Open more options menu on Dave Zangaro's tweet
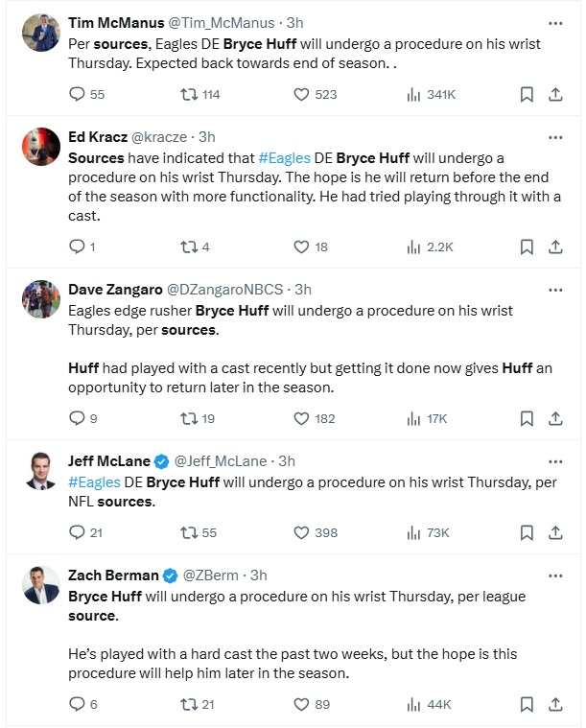The height and width of the screenshot is (728, 586). (x=555, y=290)
